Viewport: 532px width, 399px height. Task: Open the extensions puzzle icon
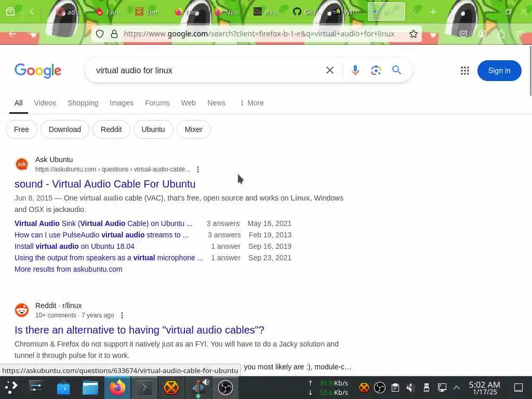click(501, 34)
